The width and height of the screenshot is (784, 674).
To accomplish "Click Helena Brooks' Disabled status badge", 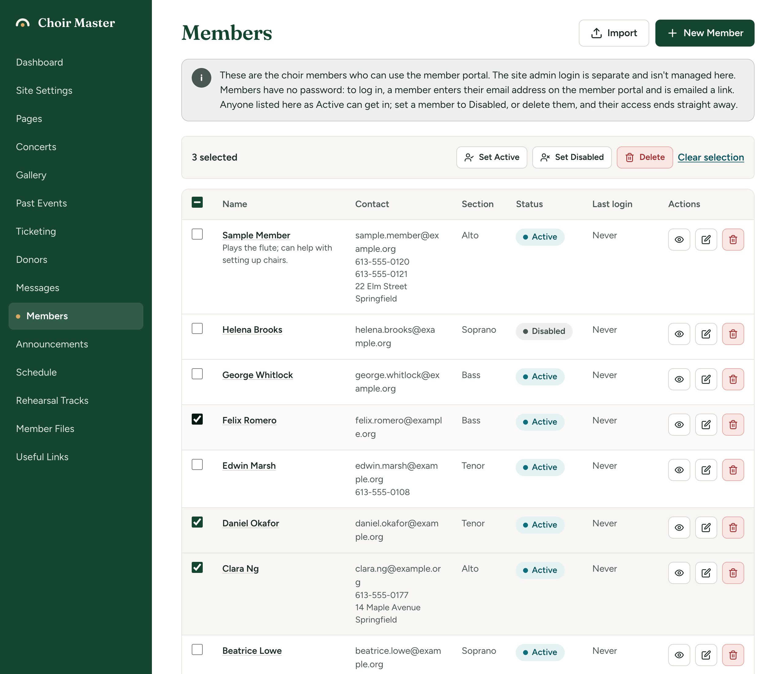I will 544,331.
